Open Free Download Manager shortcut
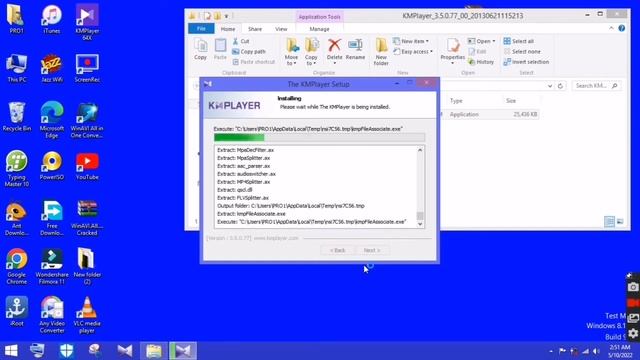Screen dimensions: 640x360 [51, 218]
